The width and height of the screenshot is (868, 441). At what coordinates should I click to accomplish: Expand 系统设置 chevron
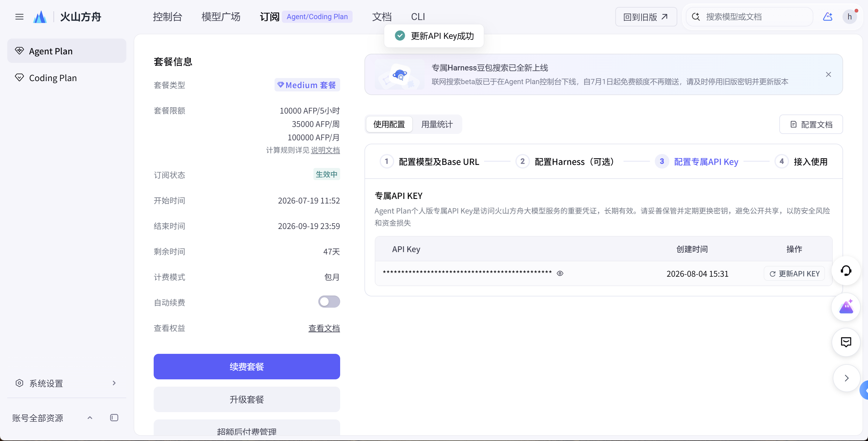(x=114, y=383)
